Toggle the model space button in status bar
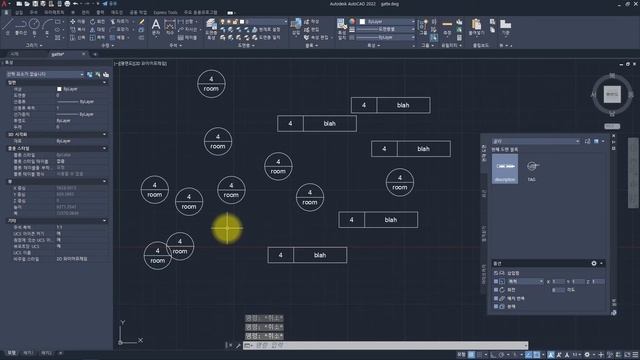Screen dimensions: 640x360 point(461,355)
